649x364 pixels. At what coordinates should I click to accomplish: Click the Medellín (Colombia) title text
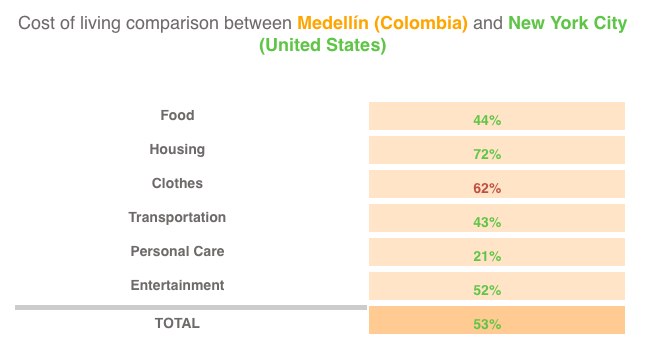point(382,23)
